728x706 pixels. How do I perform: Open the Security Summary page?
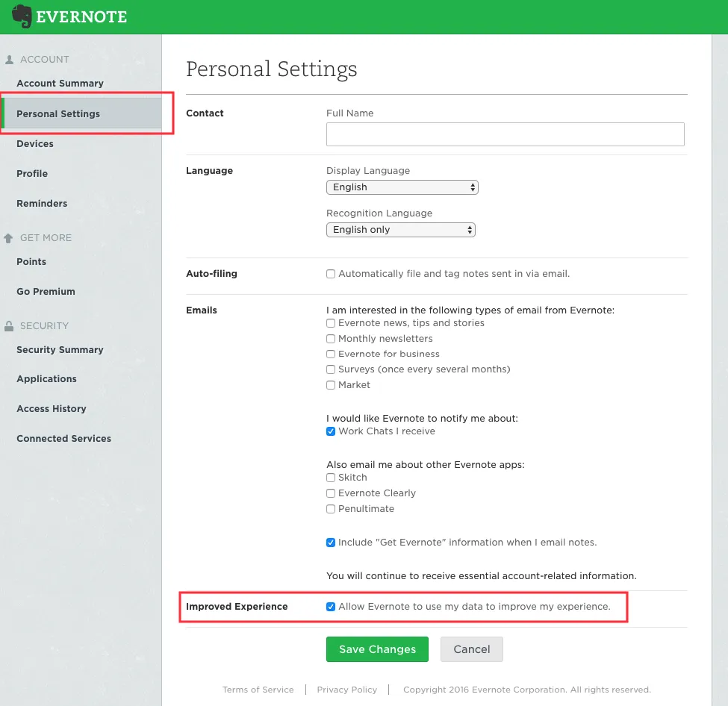click(60, 350)
